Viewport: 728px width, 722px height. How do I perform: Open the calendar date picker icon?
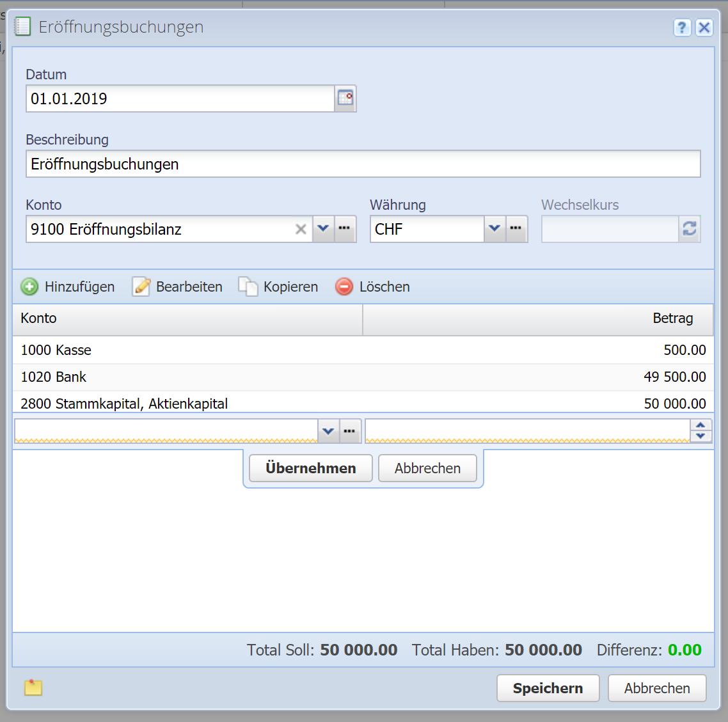(x=345, y=98)
